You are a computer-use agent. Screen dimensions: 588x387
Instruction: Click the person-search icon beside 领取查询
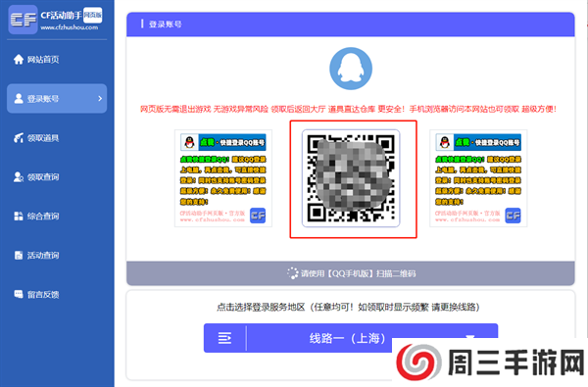point(19,177)
